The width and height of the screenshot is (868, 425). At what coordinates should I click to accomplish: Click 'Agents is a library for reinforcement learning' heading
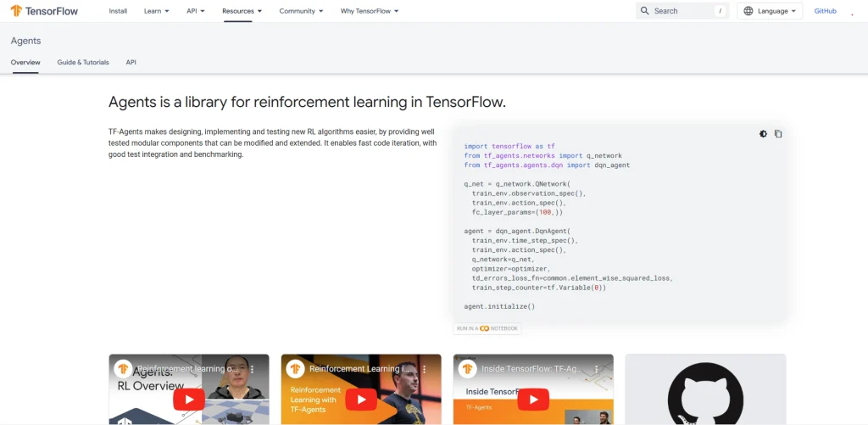click(x=307, y=103)
